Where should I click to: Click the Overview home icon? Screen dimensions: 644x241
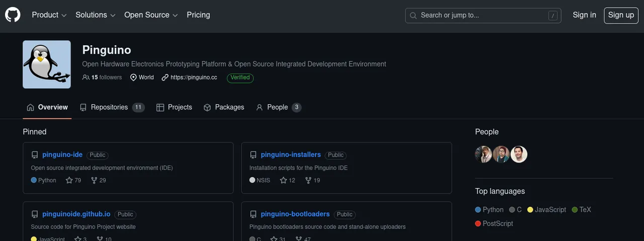(x=31, y=107)
